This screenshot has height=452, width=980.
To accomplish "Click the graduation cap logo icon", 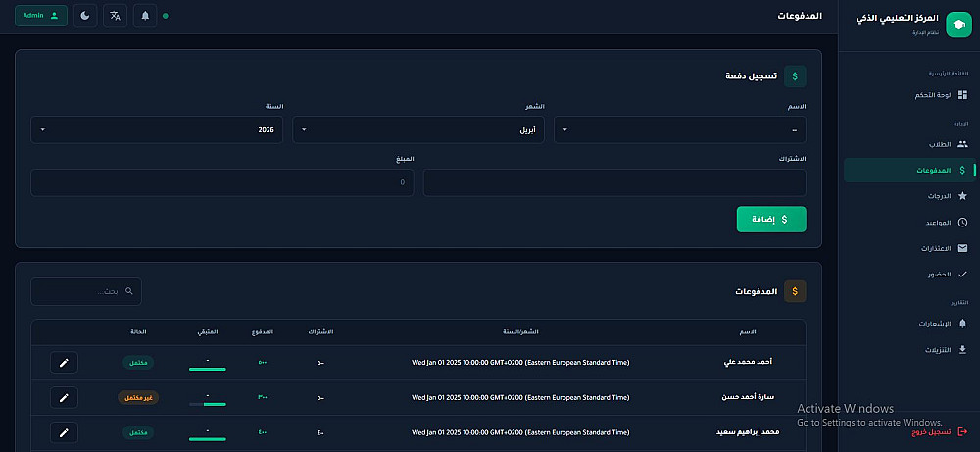I will tap(958, 25).
